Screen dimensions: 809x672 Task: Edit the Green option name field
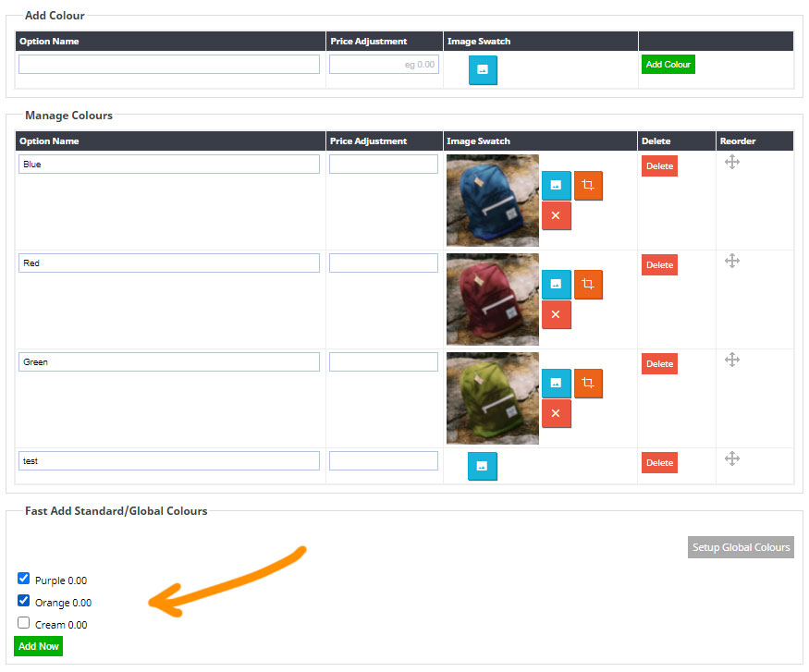168,362
